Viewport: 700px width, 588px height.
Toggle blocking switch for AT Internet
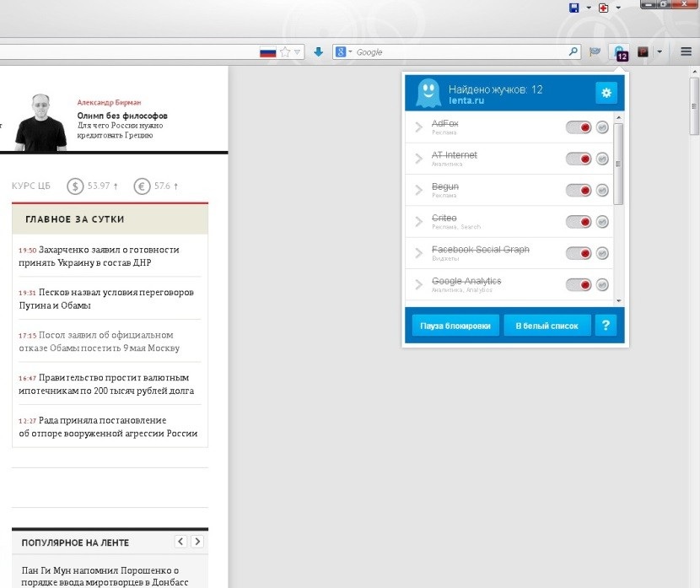coord(579,159)
